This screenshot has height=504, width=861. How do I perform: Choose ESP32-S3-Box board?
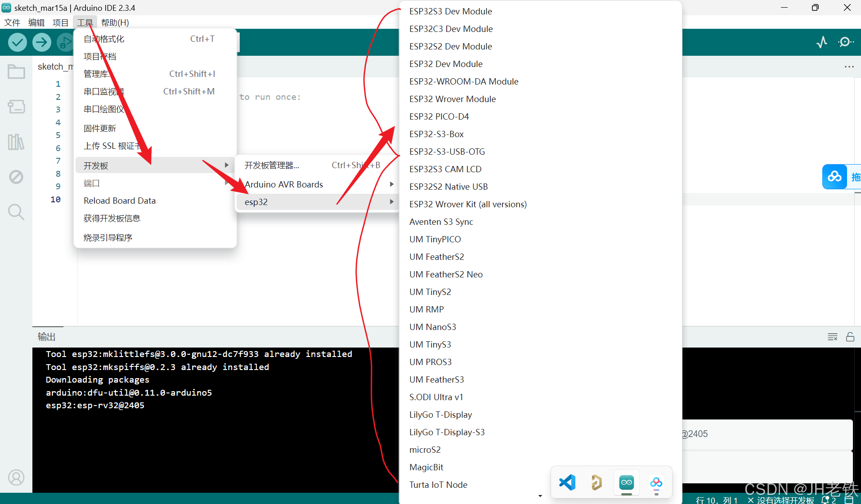[541, 134]
